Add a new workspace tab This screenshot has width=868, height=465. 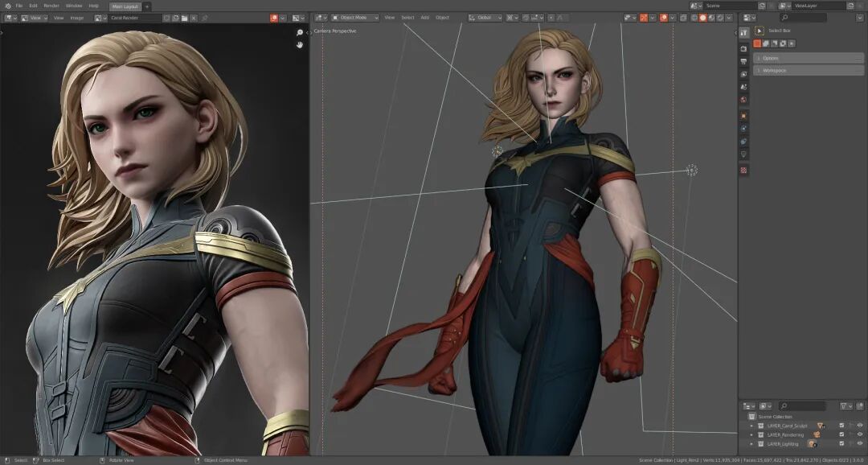(147, 6)
